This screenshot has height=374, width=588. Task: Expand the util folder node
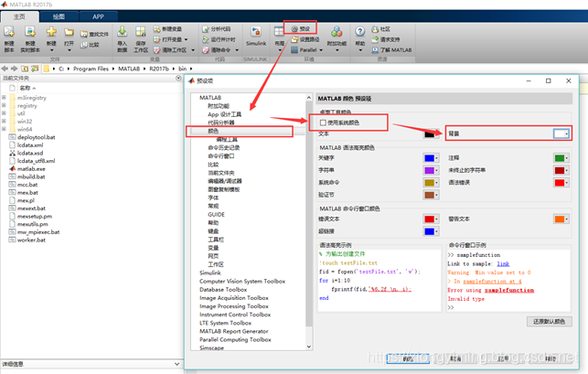pos(4,113)
